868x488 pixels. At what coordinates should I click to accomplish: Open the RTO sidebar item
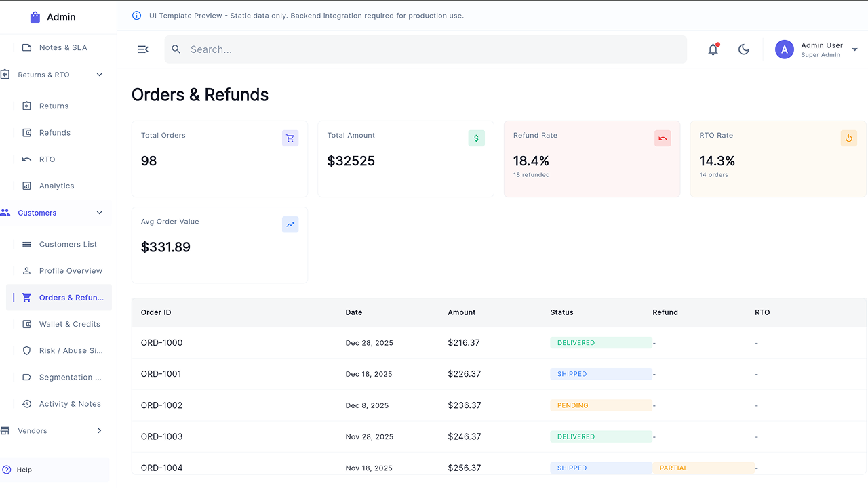pos(59,159)
